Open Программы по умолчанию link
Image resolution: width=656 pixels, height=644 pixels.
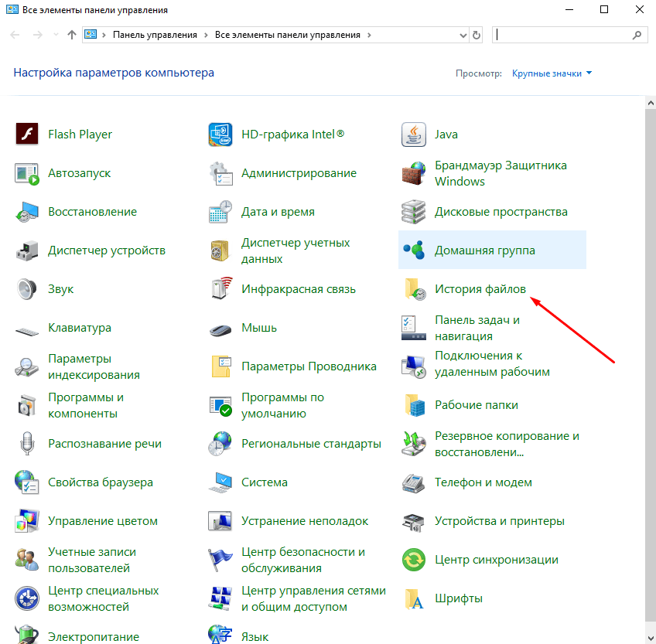283,405
